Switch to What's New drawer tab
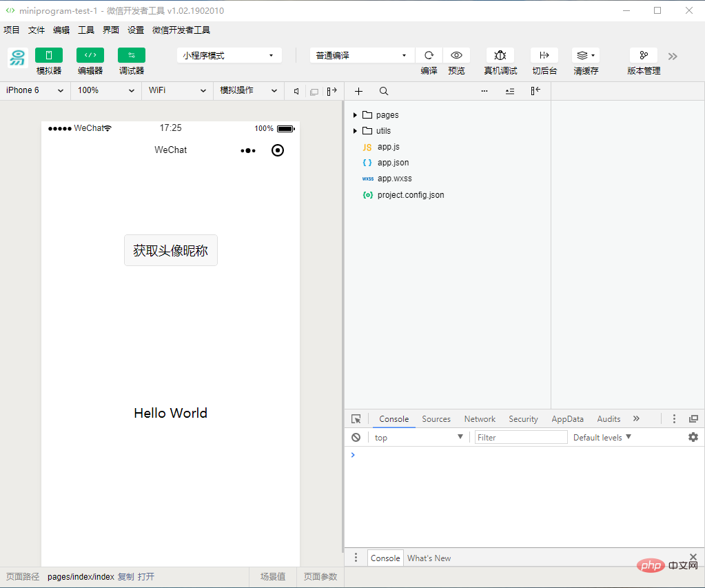Image resolution: width=705 pixels, height=588 pixels. (x=429, y=558)
